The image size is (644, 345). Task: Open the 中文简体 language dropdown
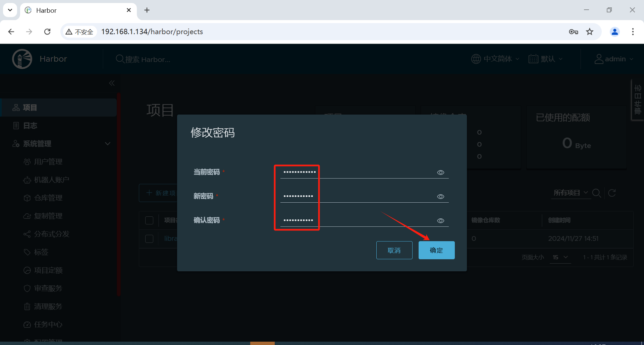pos(495,59)
